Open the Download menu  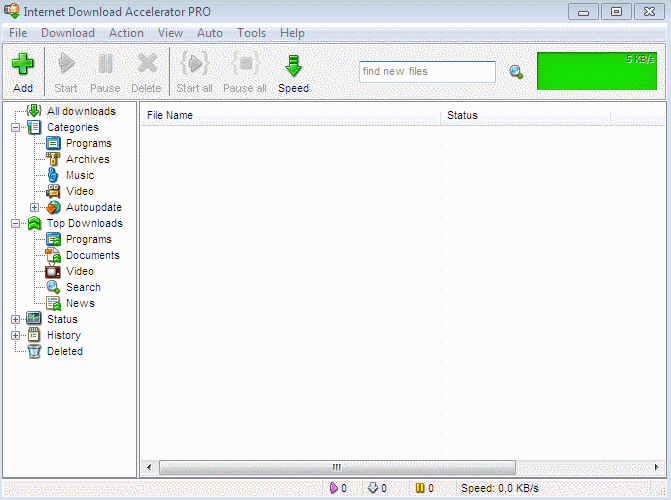[x=68, y=33]
